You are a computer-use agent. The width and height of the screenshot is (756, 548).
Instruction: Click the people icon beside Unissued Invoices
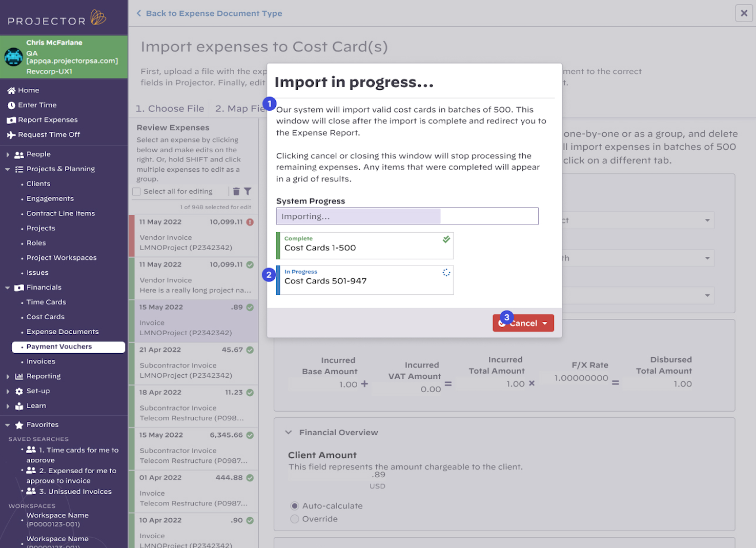coord(31,492)
